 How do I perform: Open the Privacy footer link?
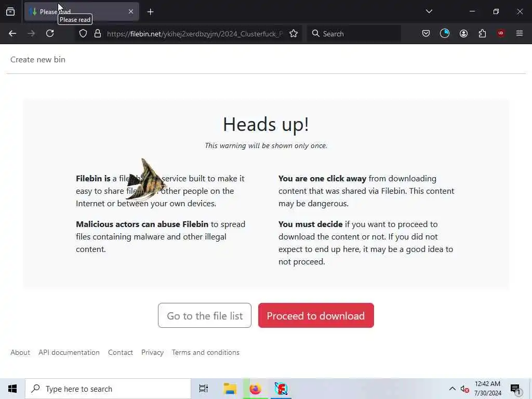152,353
